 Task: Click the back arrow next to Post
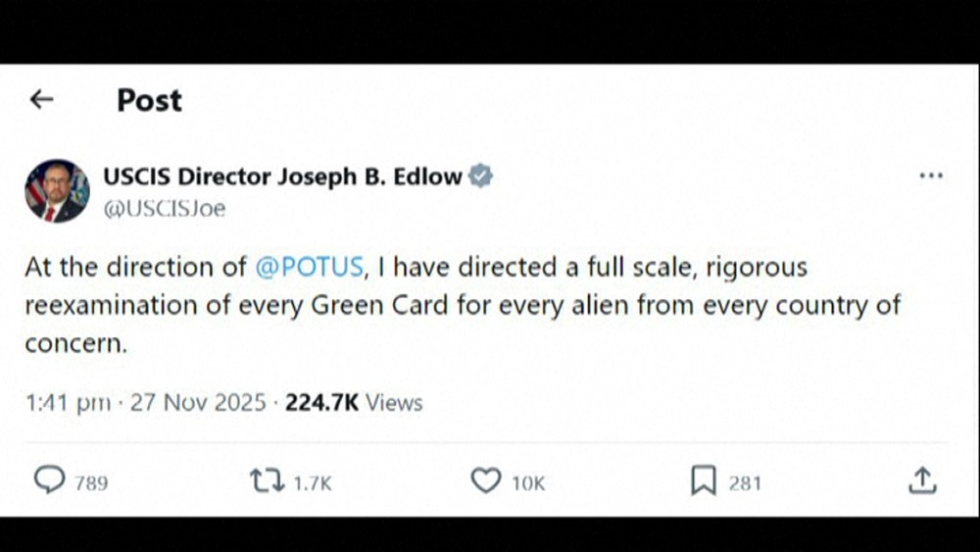(x=41, y=99)
